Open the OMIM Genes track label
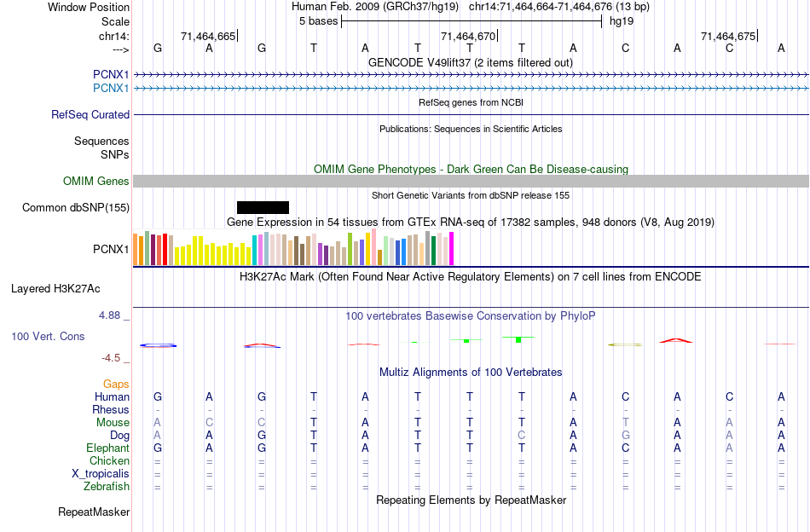This screenshot has width=810, height=532. pos(95,182)
